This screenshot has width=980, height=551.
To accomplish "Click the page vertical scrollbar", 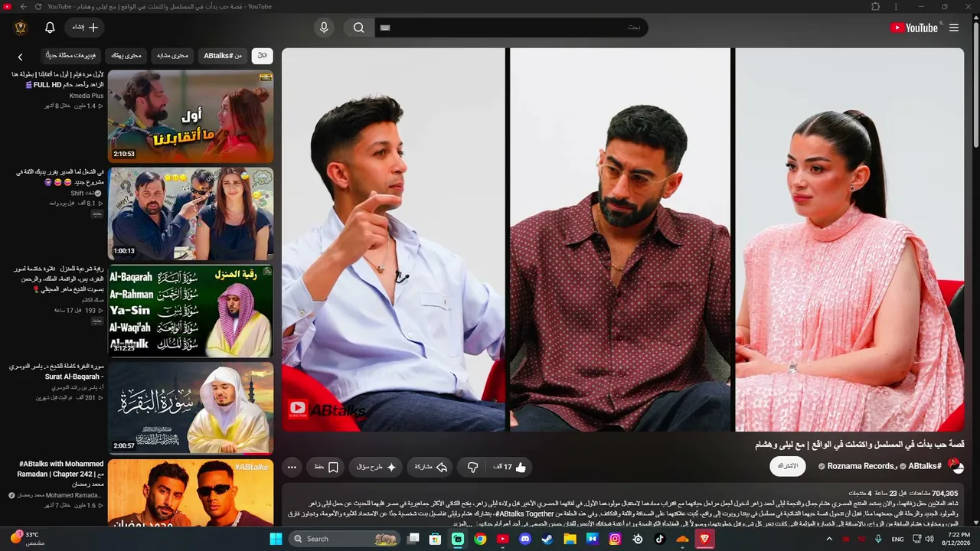I will pyautogui.click(x=975, y=84).
